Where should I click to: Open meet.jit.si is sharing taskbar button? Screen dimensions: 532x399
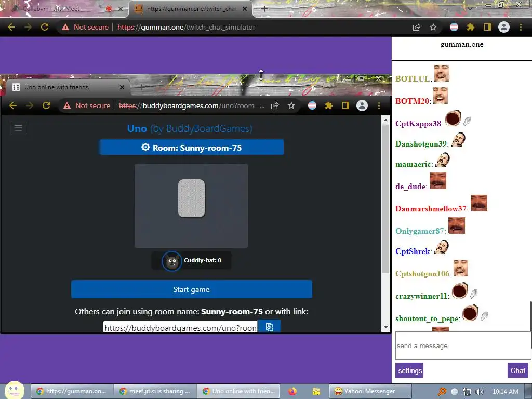click(154, 391)
